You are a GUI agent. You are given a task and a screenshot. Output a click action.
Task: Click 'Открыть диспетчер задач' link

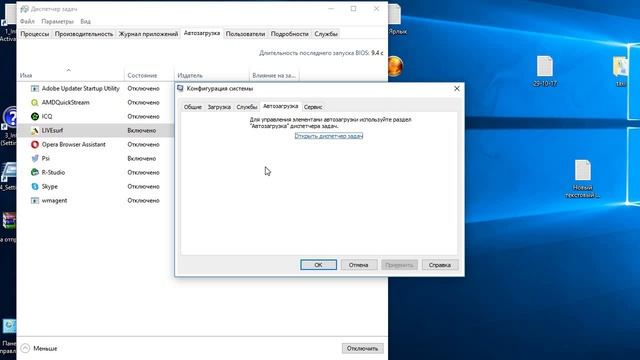pos(329,136)
